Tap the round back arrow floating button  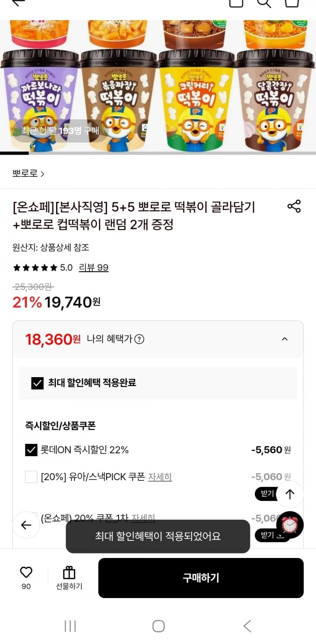tap(26, 525)
